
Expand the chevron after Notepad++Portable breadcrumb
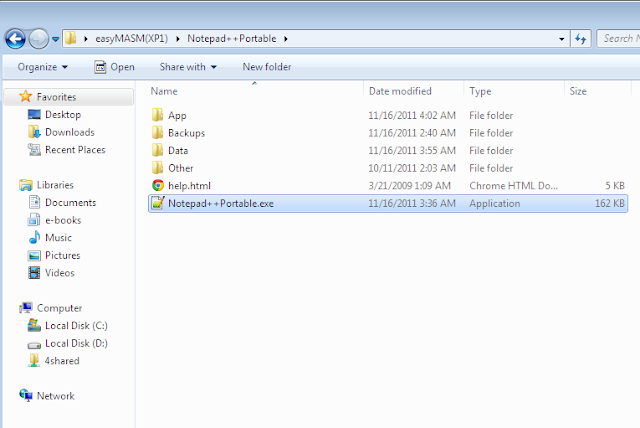point(286,39)
